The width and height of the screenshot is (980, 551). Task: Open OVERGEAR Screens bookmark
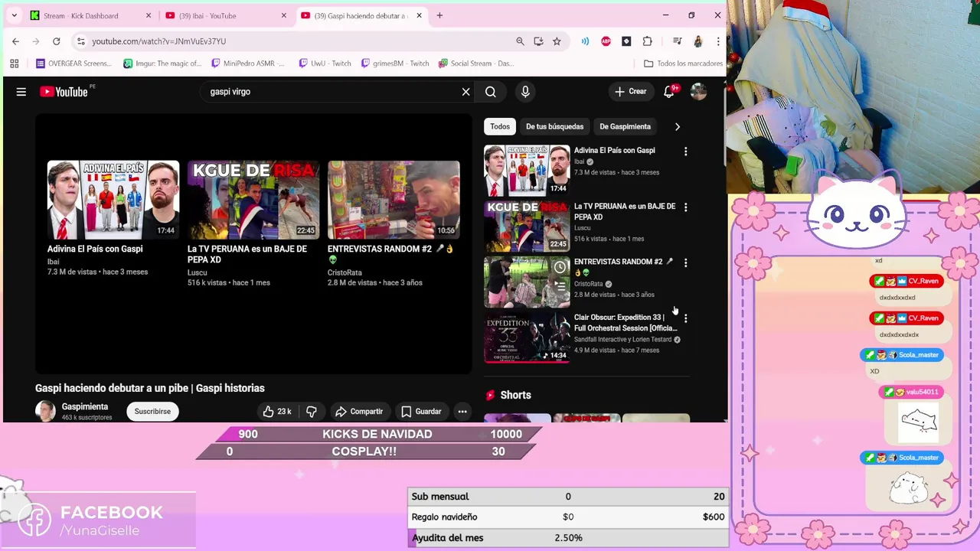(x=73, y=64)
